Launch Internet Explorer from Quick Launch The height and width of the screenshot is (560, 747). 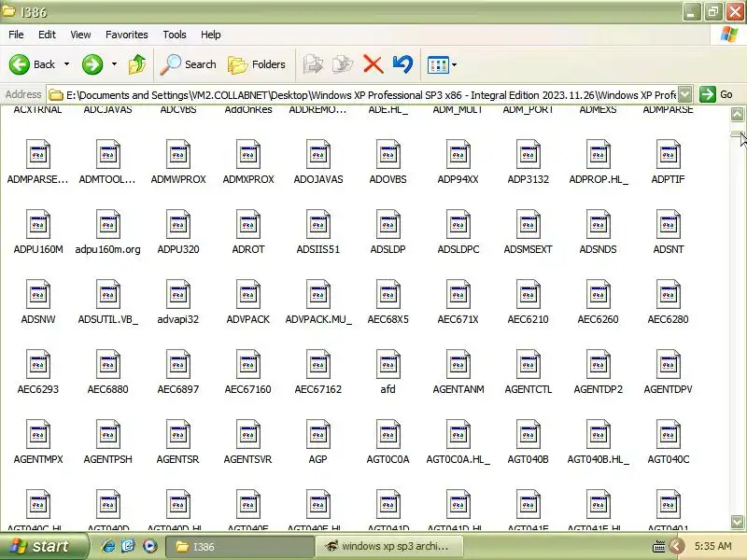tap(108, 546)
